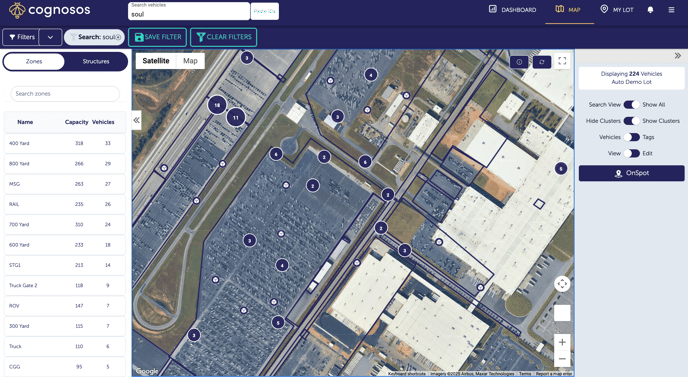Viewport: 688px width, 377px height.
Task: Toggle Hide Clusters / Show Clusters switch
Action: tap(631, 121)
